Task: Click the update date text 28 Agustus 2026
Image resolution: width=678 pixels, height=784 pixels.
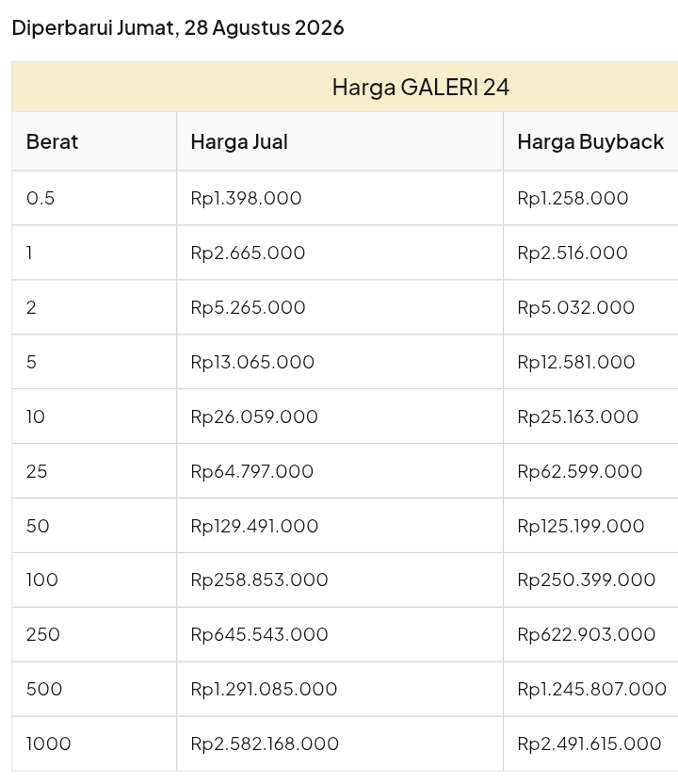Action: point(264,27)
